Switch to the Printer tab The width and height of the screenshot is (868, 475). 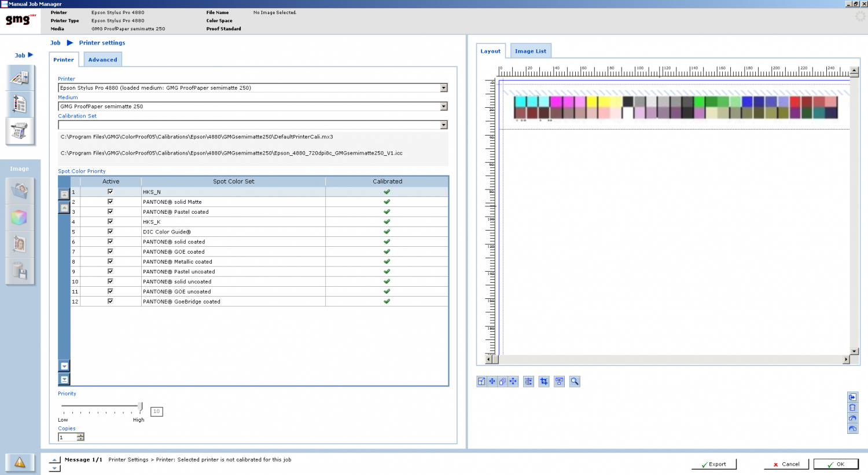point(64,60)
